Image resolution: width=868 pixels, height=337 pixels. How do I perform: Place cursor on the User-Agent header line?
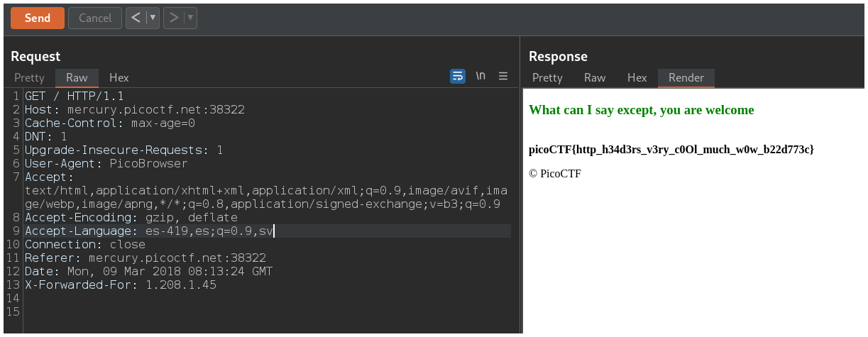pyautogui.click(x=106, y=163)
